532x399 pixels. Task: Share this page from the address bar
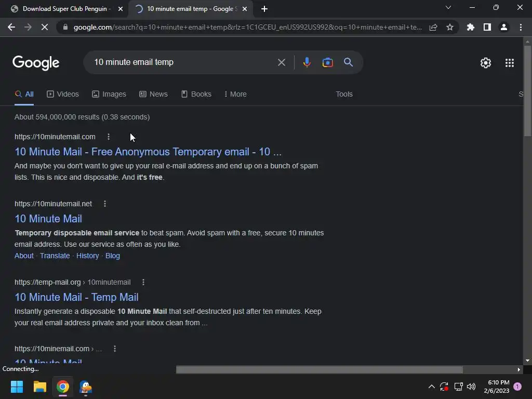pyautogui.click(x=433, y=27)
